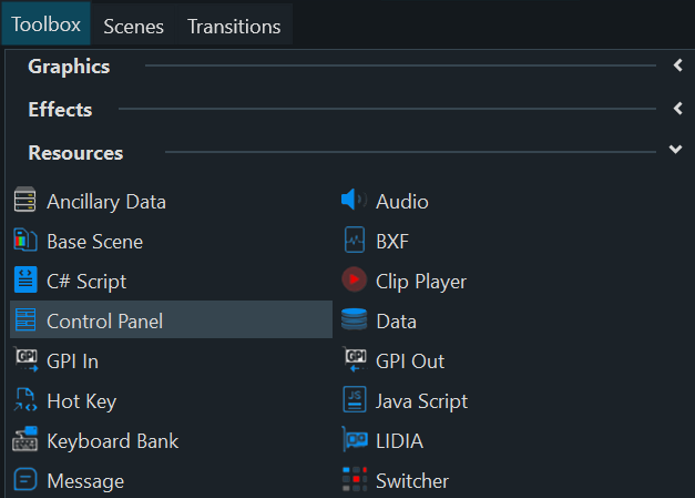Viewport: 696px width, 498px height.
Task: Pick the Switcher resource label
Action: point(412,481)
